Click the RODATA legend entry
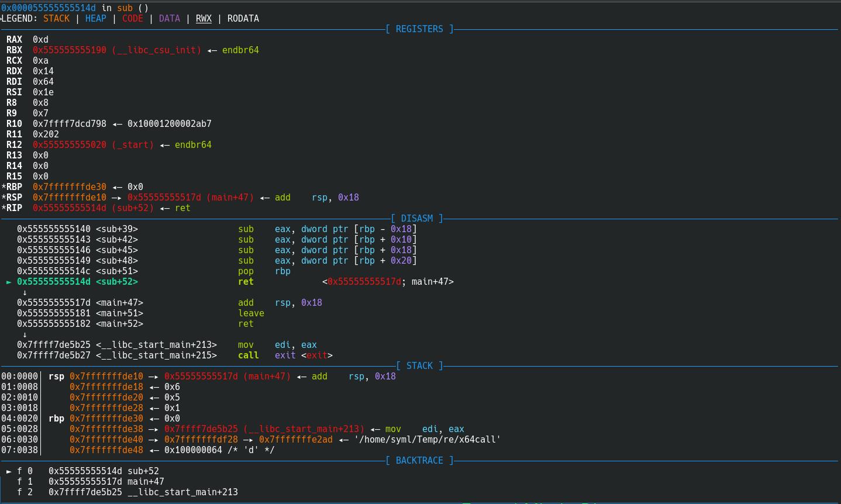The width and height of the screenshot is (841, 504). point(243,19)
